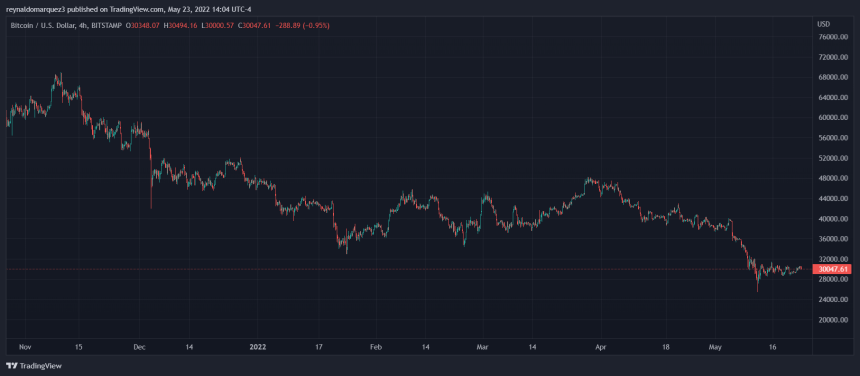Click the USD currency label

pyautogui.click(x=823, y=24)
